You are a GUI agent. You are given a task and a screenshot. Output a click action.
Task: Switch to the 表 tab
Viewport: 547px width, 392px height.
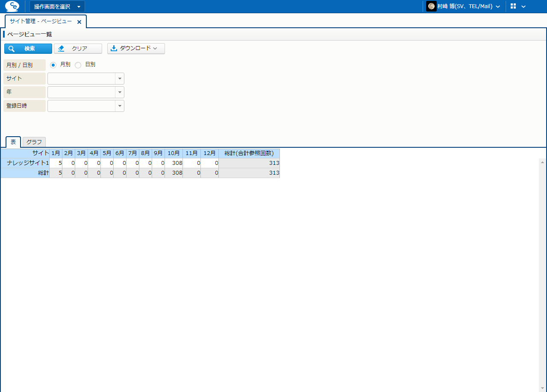(13, 142)
